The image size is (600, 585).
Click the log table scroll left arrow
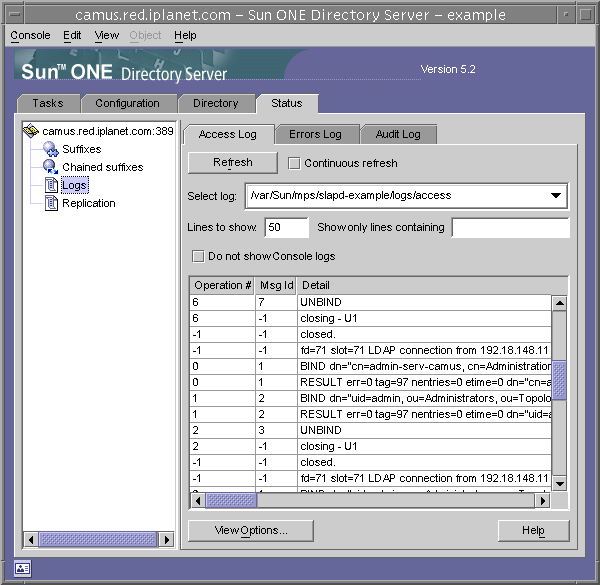click(198, 500)
